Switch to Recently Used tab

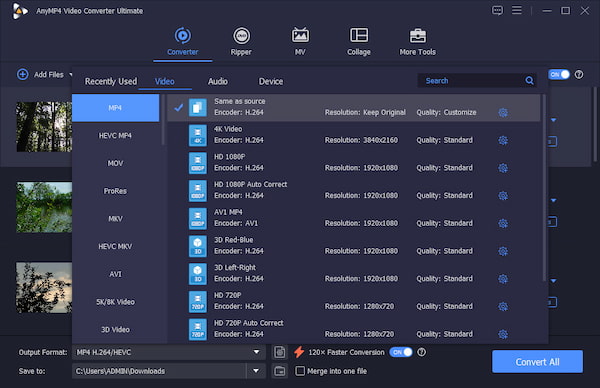(111, 82)
